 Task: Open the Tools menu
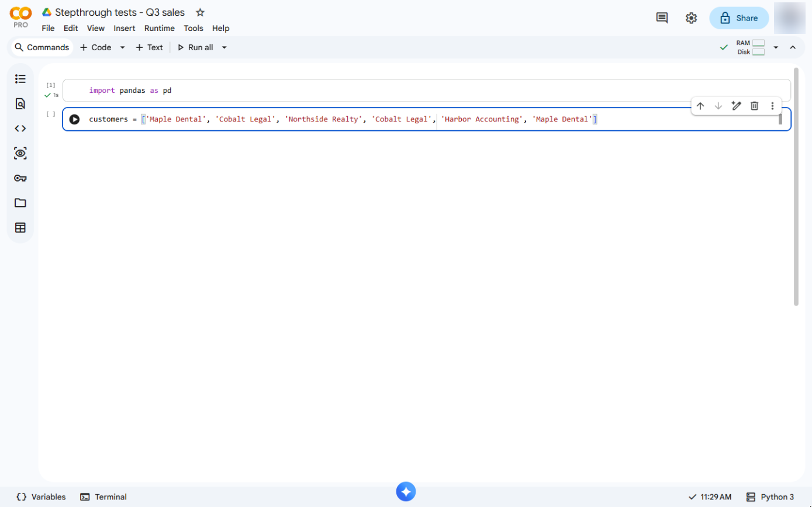tap(194, 28)
